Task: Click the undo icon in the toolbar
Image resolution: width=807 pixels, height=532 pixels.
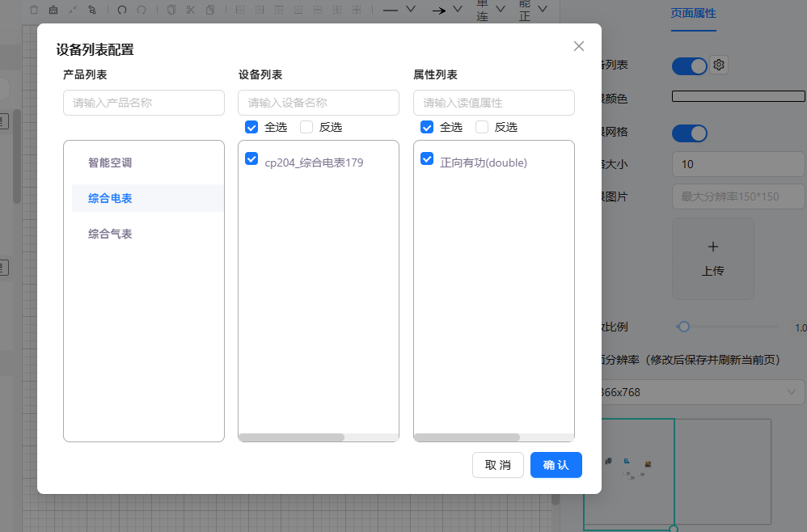Action: (122, 10)
